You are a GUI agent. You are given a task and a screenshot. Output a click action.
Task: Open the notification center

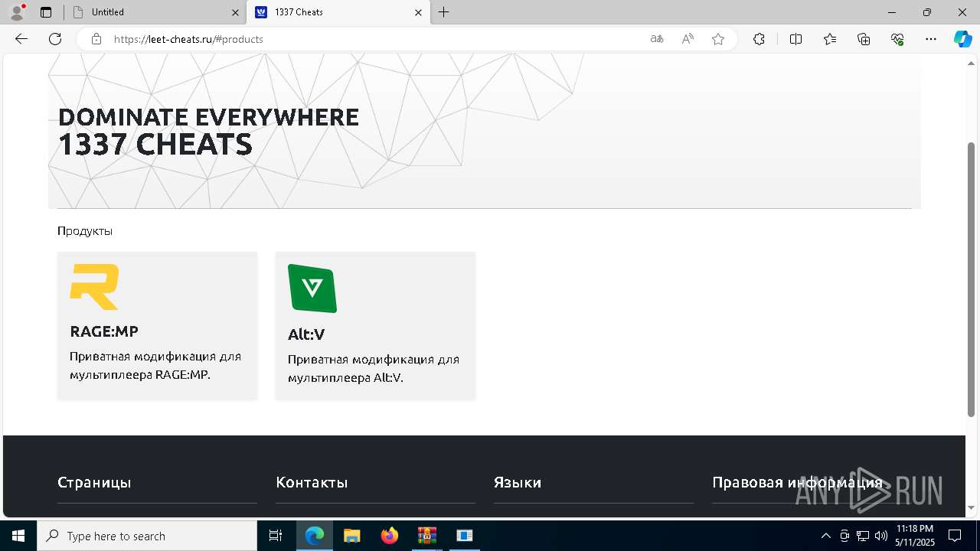[955, 536]
